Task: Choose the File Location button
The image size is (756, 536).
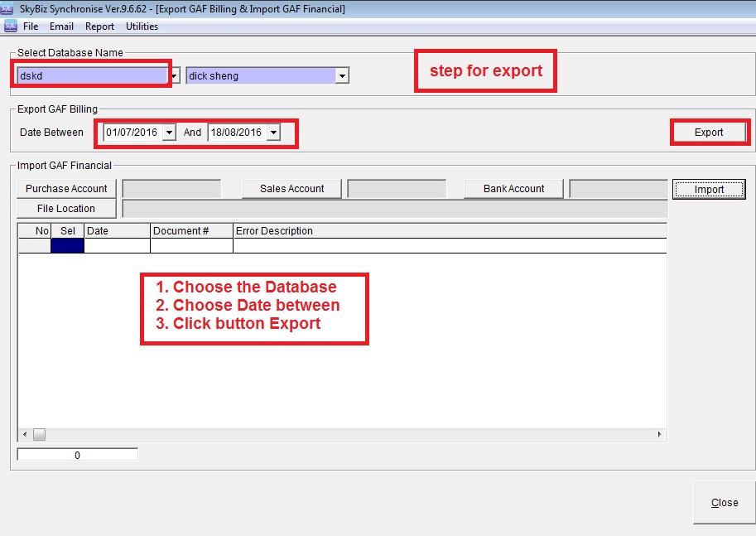Action: 66,209
